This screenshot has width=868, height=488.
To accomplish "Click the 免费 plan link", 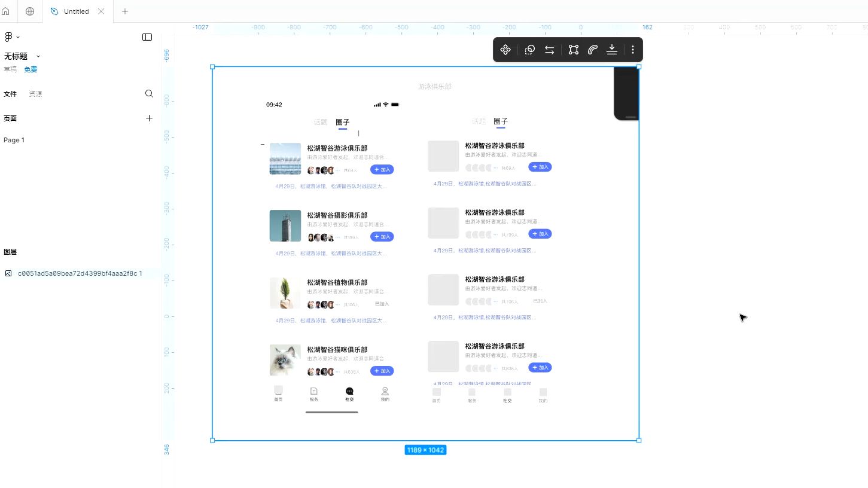I will click(x=31, y=69).
